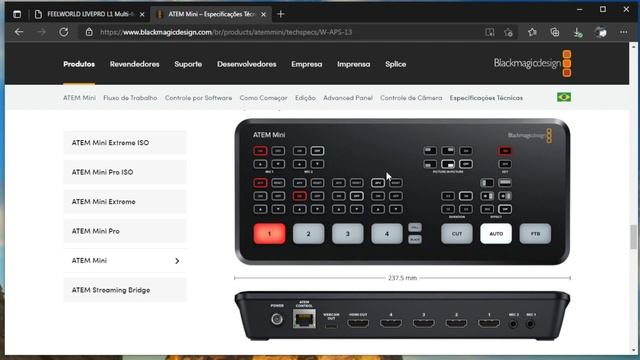Open the Suporte menu
The image size is (640, 360).
[x=188, y=64]
